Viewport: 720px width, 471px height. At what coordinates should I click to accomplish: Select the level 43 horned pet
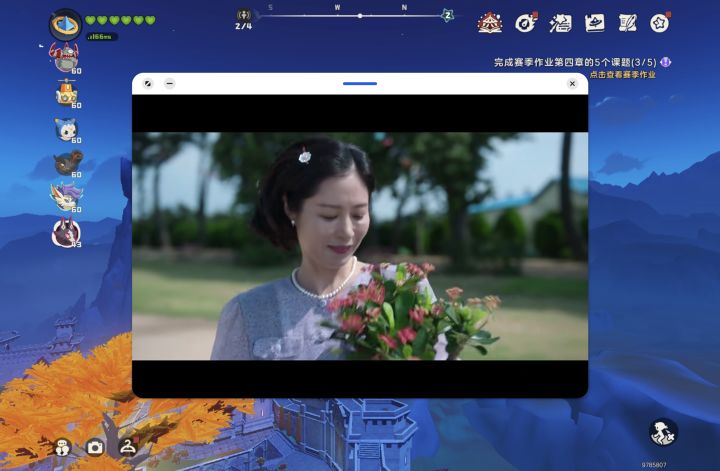click(66, 233)
